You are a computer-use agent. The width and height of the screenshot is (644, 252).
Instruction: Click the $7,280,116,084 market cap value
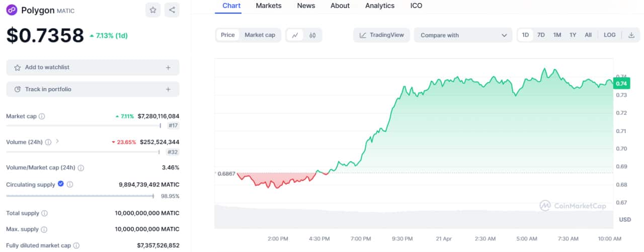click(158, 116)
